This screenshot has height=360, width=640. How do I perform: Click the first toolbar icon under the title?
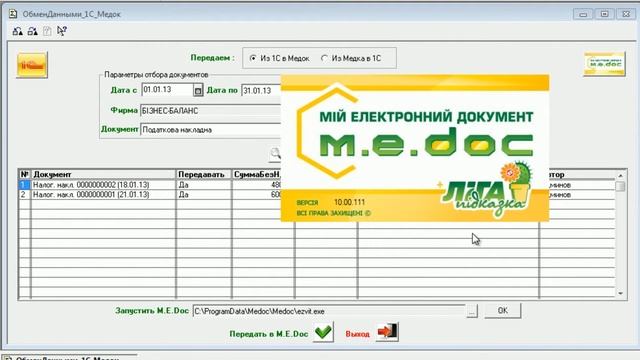pos(18,31)
